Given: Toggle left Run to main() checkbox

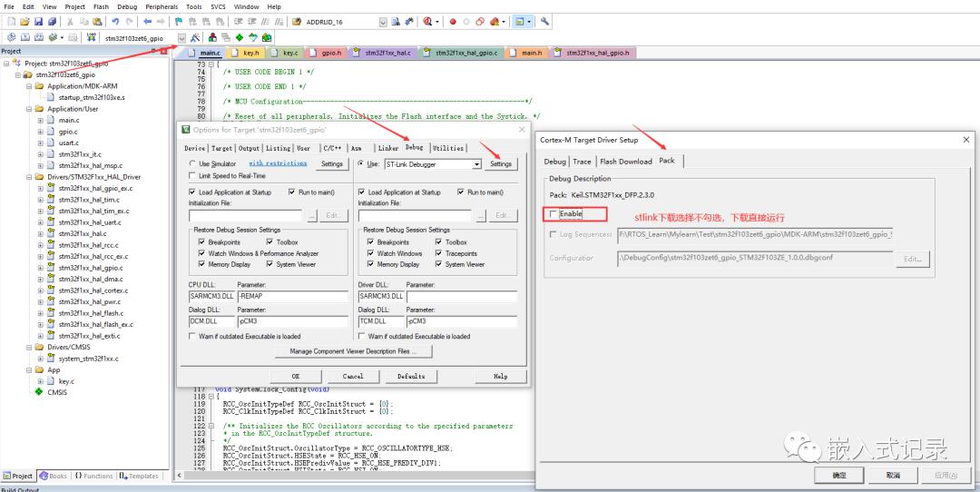Looking at the screenshot, I should 292,192.
